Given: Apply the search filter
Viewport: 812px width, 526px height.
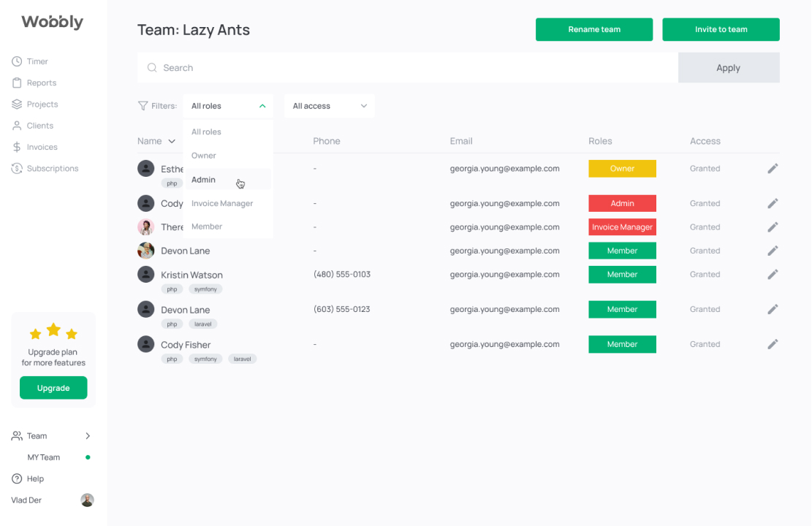Looking at the screenshot, I should [x=729, y=68].
